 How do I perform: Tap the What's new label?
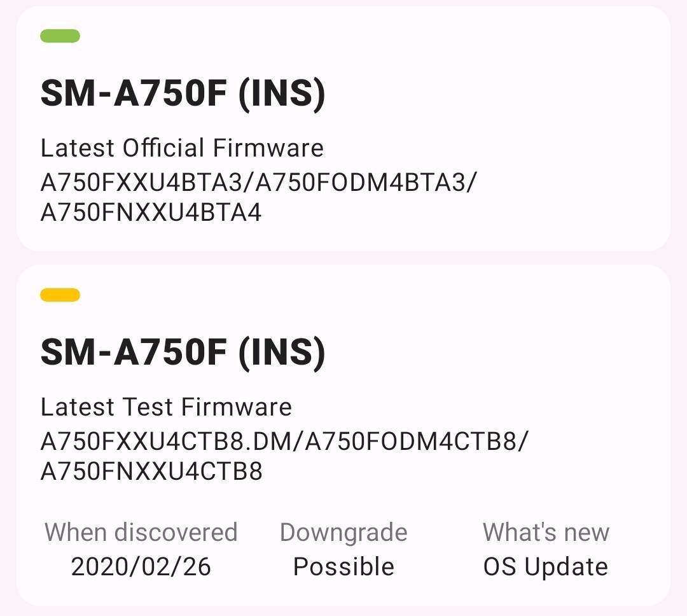point(546,532)
